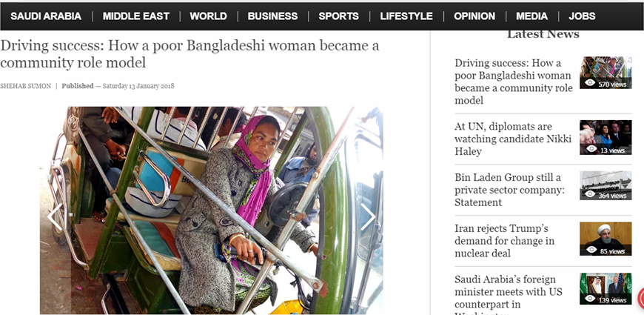Open the Sports section

[x=339, y=16]
